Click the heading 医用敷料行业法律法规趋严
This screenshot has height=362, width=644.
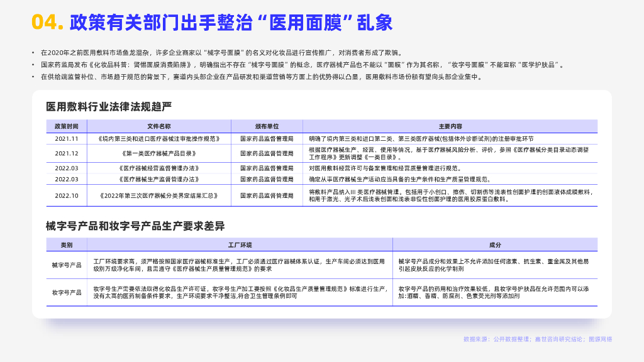tap(109, 106)
